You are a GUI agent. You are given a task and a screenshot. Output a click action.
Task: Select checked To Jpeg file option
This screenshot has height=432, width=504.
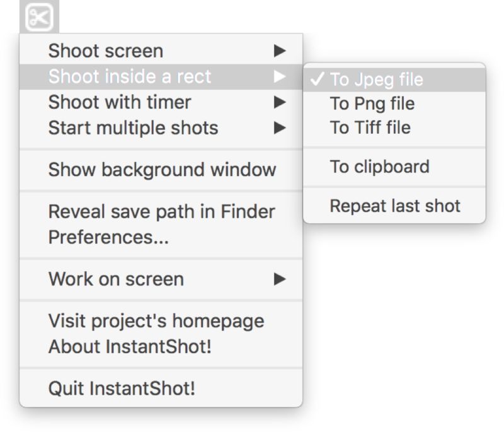(377, 80)
